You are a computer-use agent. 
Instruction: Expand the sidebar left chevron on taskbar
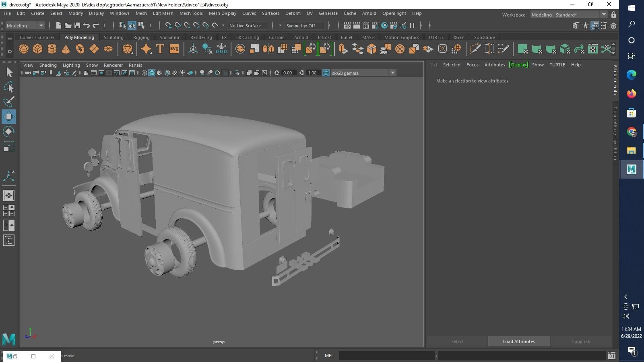pos(626,297)
